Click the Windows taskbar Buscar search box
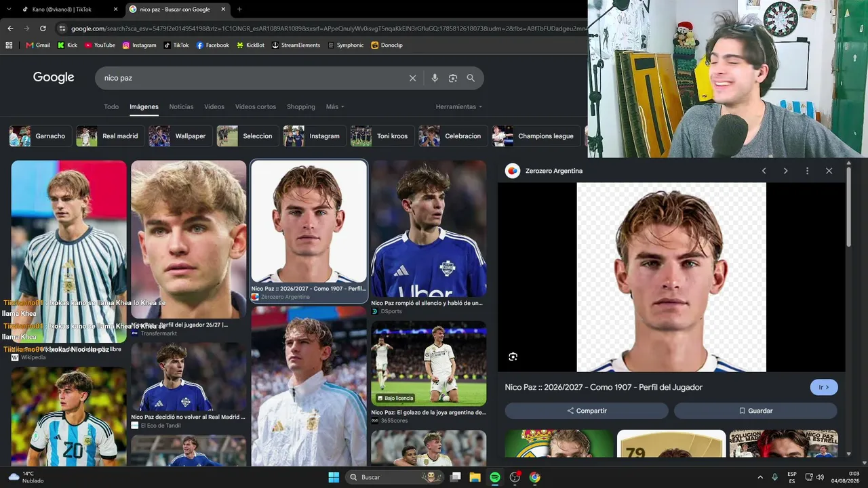Image resolution: width=868 pixels, height=488 pixels. (395, 477)
